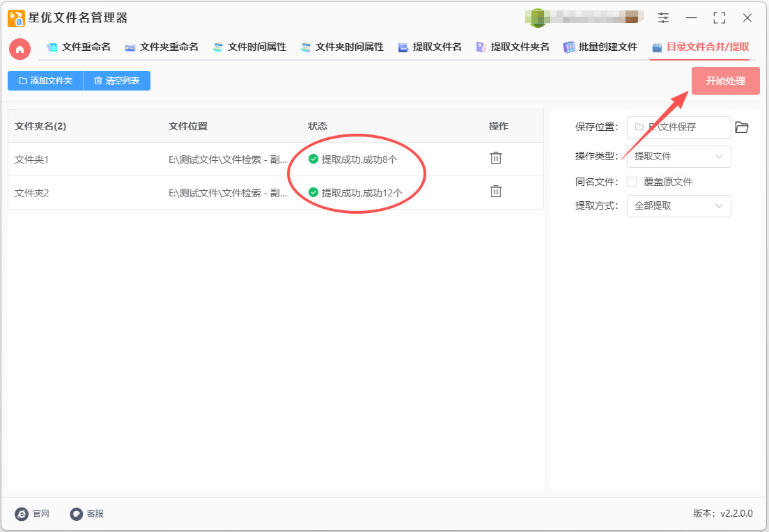Open the 文件重命名 tab
This screenshot has width=769, height=532.
click(79, 47)
